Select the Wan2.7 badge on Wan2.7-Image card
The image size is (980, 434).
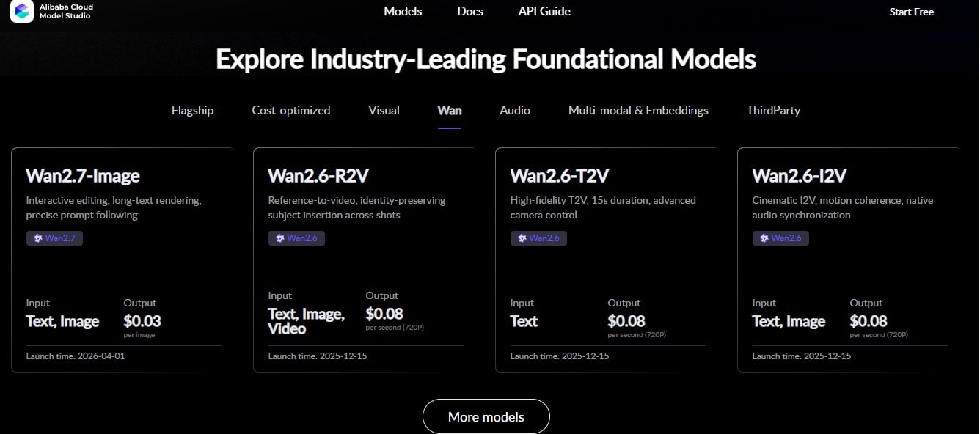coord(54,238)
